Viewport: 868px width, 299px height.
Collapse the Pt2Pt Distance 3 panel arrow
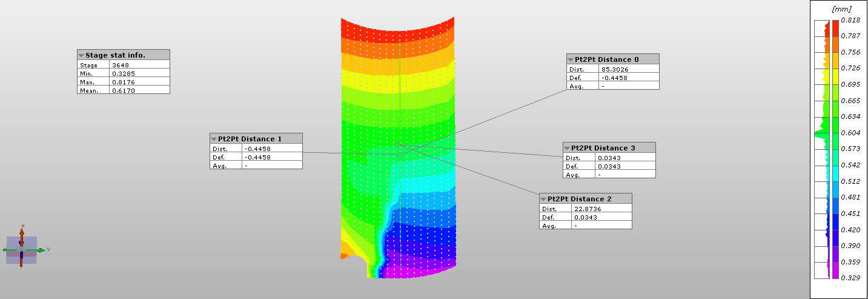pos(567,148)
